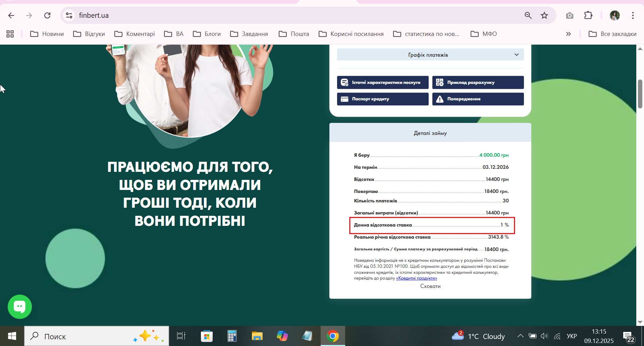Screen dimensions: 644x346
Task: Click the scrollbar up arrow
Action: (640, 49)
